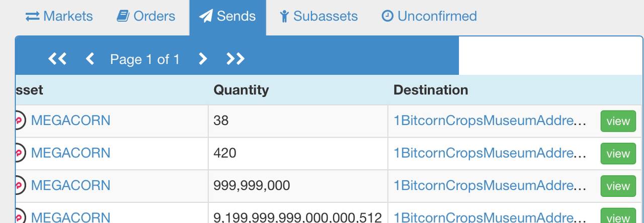This screenshot has width=644, height=223.
Task: Open the Markets tab
Action: point(59,16)
